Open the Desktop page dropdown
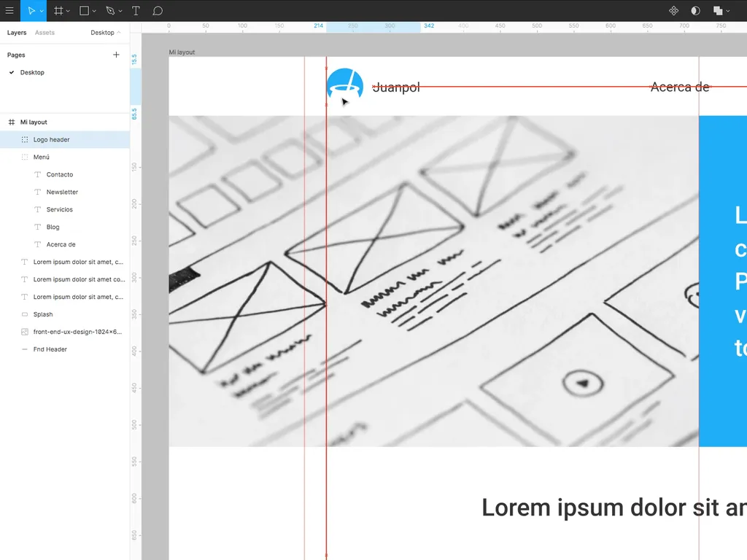Image resolution: width=747 pixels, height=560 pixels. point(105,32)
